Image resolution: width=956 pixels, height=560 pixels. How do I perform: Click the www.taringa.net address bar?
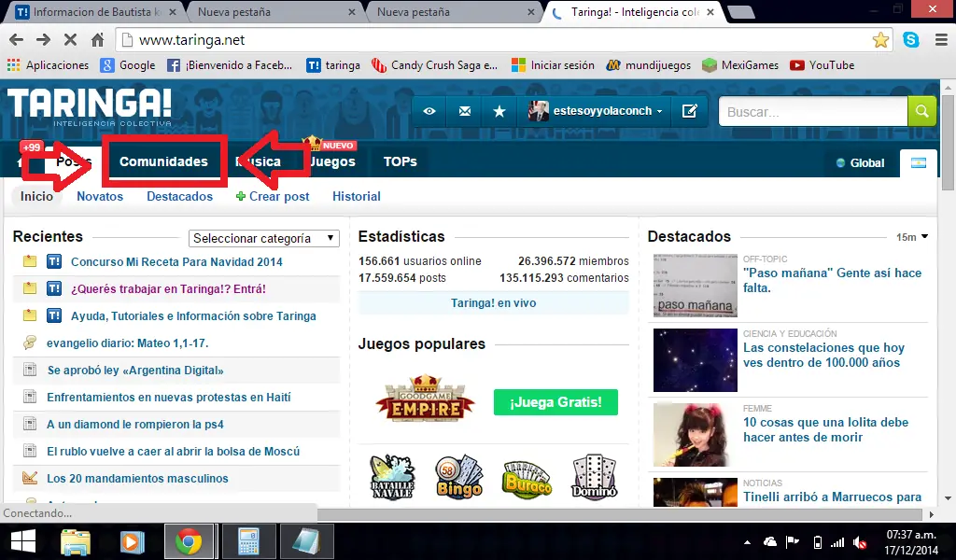[494, 40]
